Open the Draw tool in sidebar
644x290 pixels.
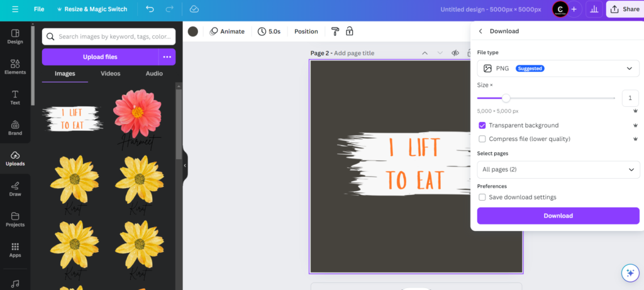(x=15, y=189)
